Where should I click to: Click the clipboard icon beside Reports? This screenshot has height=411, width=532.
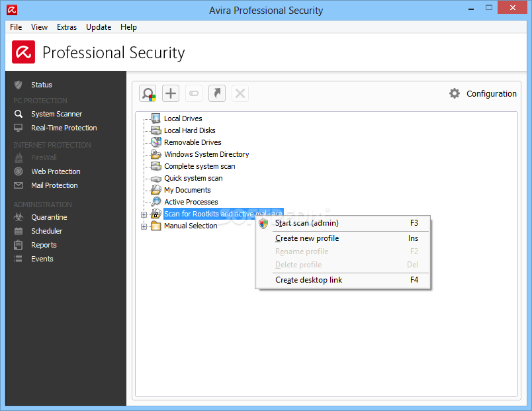(x=19, y=245)
